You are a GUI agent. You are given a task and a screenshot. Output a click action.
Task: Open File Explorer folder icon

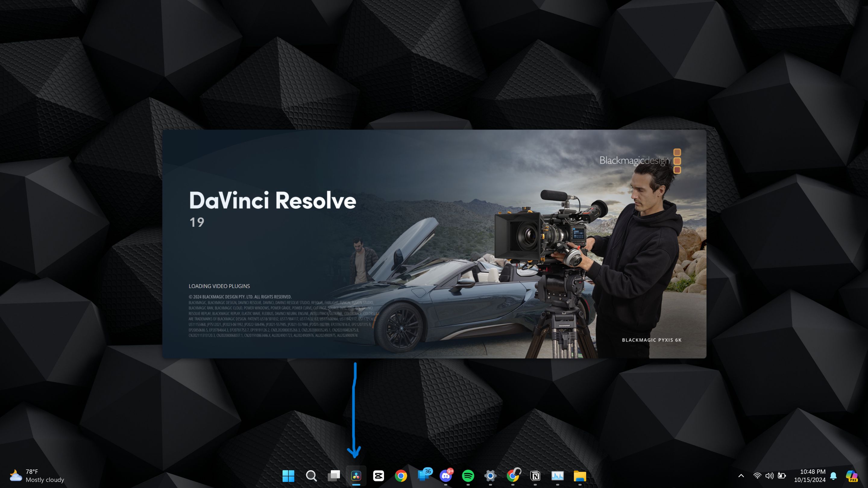pyautogui.click(x=580, y=476)
